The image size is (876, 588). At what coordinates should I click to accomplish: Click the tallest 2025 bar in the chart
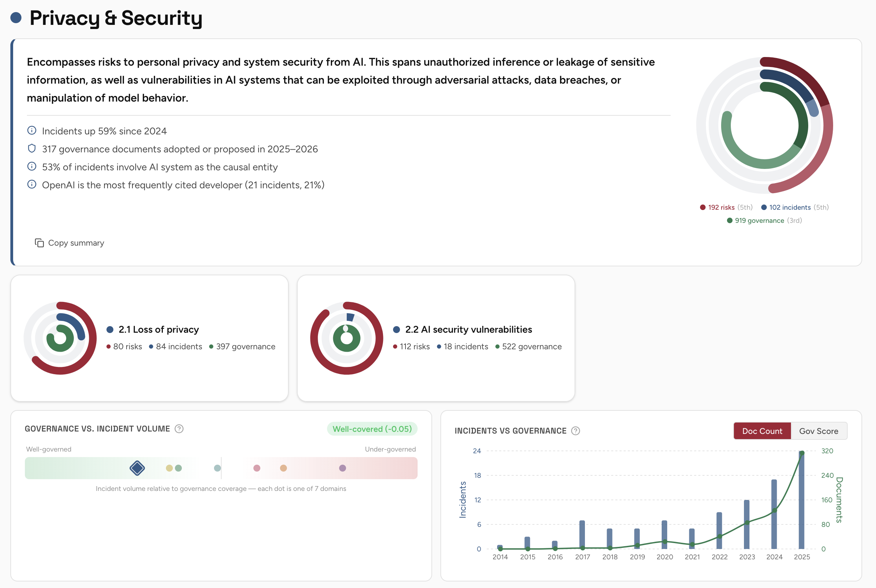tap(802, 499)
